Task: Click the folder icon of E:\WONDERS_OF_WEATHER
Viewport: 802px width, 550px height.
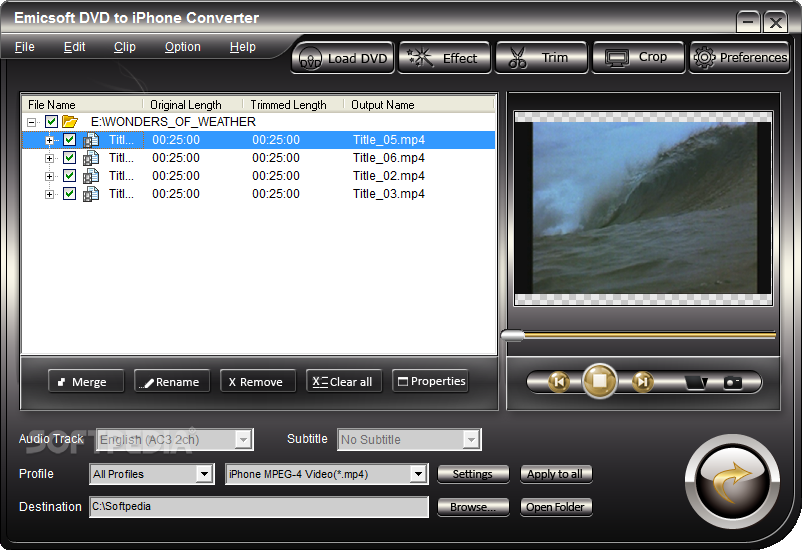Action: click(70, 122)
